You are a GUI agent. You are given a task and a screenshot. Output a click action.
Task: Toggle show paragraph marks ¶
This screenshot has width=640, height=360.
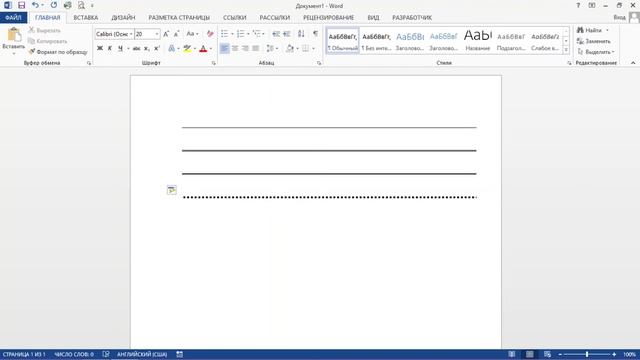pyautogui.click(x=315, y=34)
